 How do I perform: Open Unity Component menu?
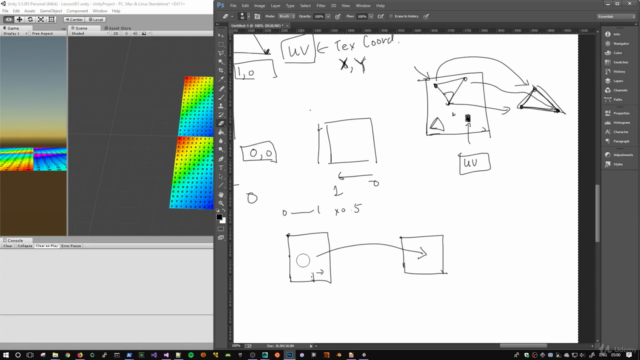click(x=77, y=11)
